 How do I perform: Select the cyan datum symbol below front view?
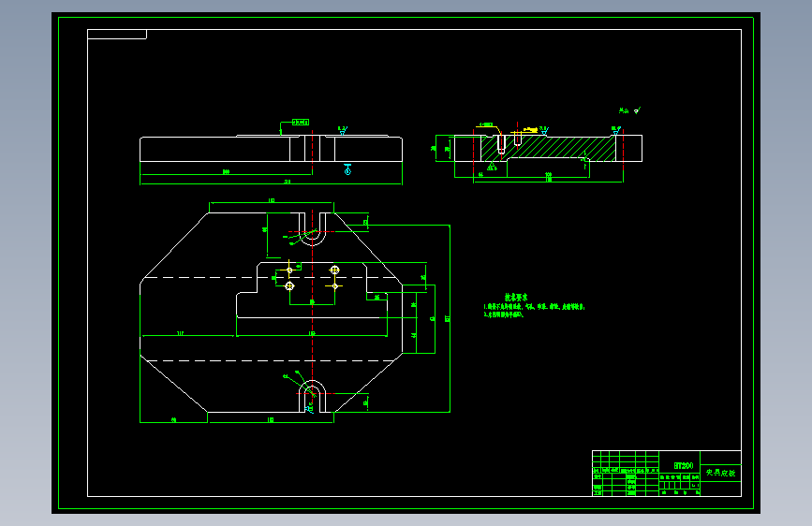tap(347, 169)
